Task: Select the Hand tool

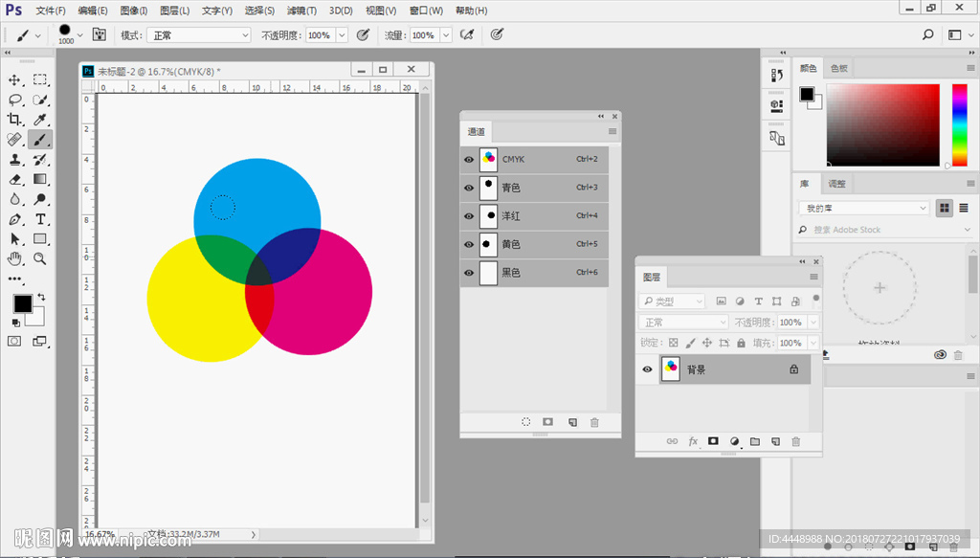Action: coord(14,258)
